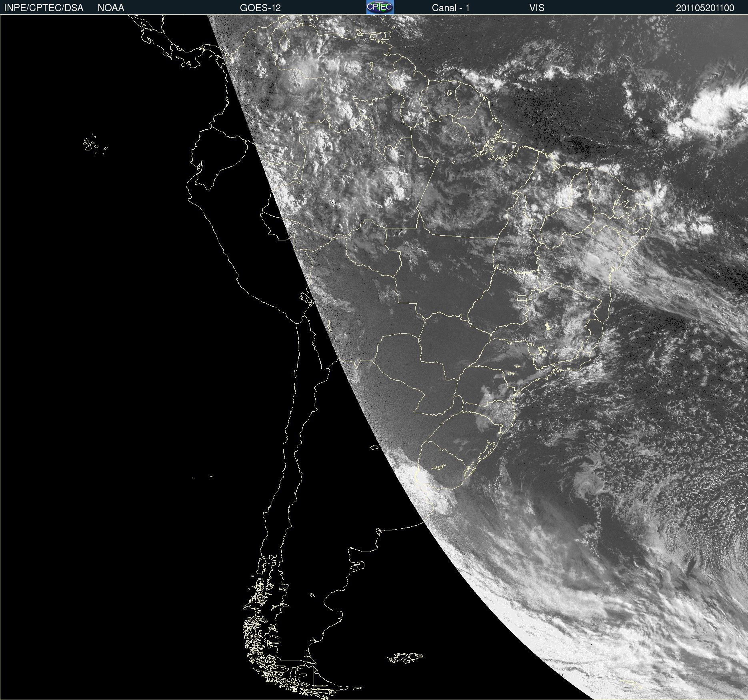Image resolution: width=748 pixels, height=700 pixels.
Task: Select the Canal - 1 channel label
Action: coord(451,8)
